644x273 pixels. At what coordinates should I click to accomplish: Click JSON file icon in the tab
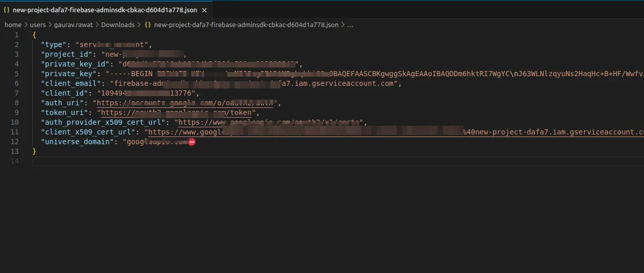click(7, 10)
